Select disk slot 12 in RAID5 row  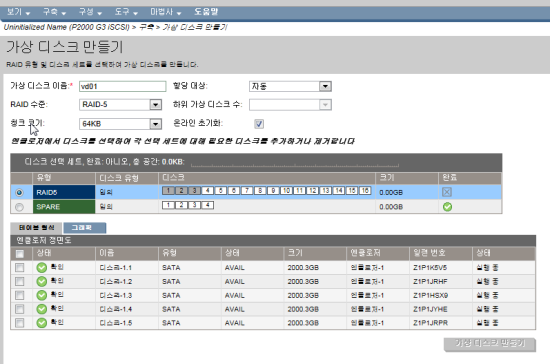(x=313, y=190)
